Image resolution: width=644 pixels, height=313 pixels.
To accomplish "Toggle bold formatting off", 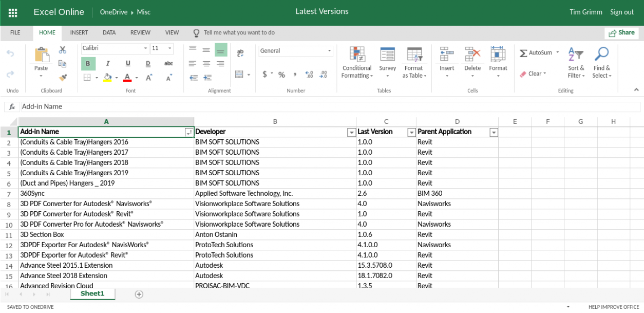I will click(88, 63).
